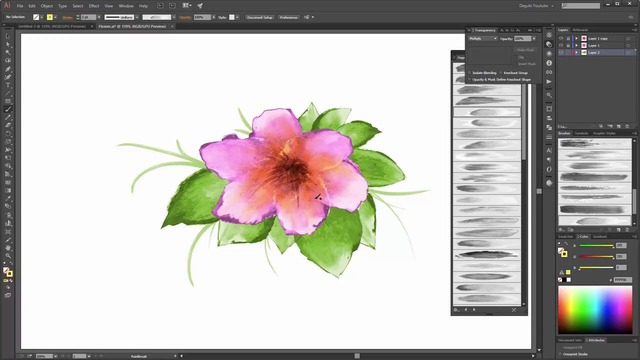
Task: Open the File menu
Action: (x=20, y=6)
